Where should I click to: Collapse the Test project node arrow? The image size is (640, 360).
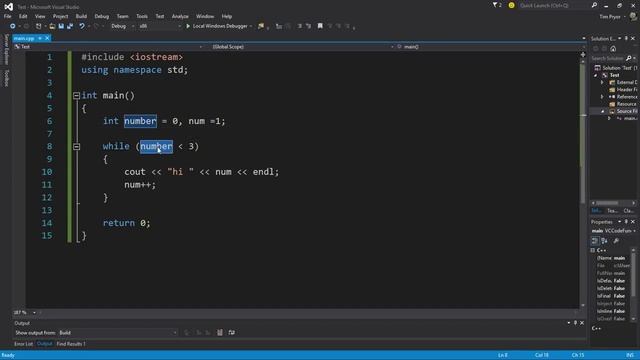[x=596, y=76]
